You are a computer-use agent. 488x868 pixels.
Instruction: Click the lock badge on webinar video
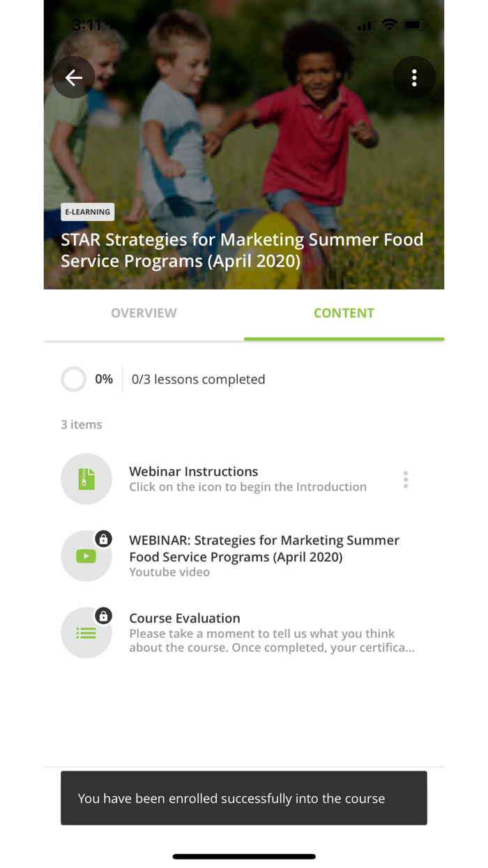click(x=103, y=539)
